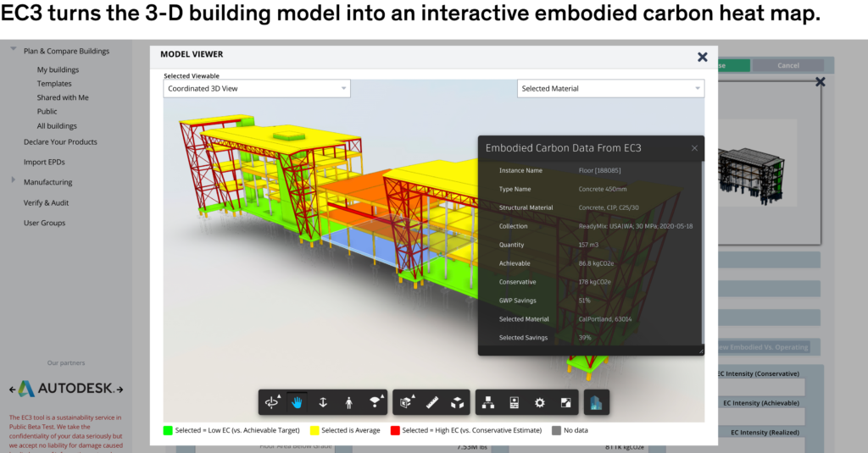Click the Cancel button behind dialog
868x453 pixels.
click(788, 65)
